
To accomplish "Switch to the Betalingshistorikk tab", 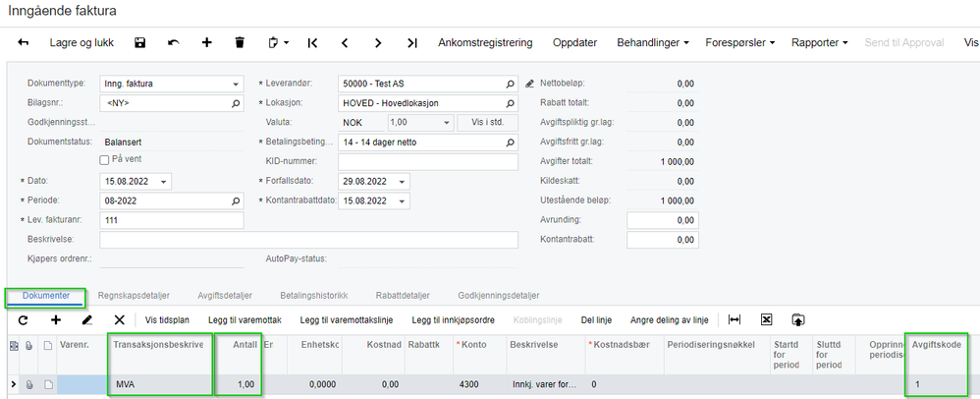I will point(314,296).
